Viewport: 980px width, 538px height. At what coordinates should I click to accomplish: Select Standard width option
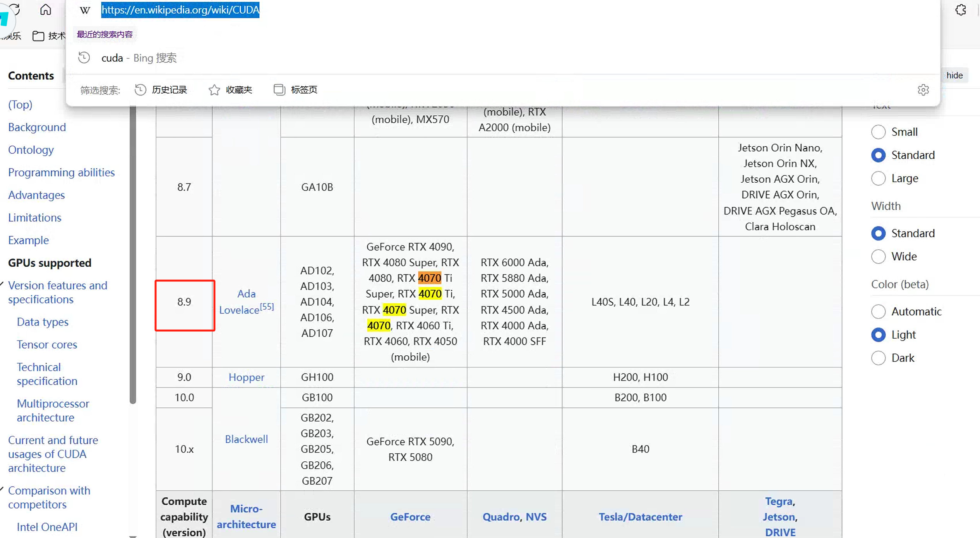[879, 233]
